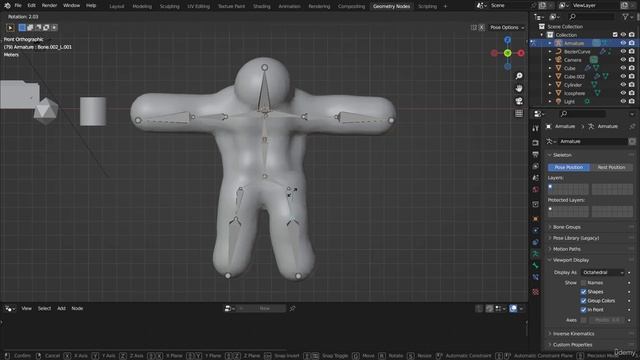Open the Object properties tab icon

(x=536, y=219)
